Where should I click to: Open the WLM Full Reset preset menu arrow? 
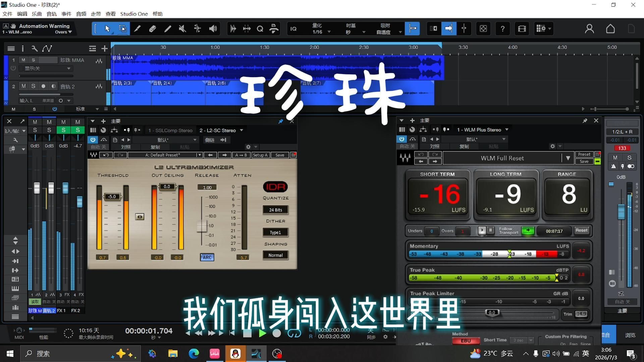click(x=568, y=158)
